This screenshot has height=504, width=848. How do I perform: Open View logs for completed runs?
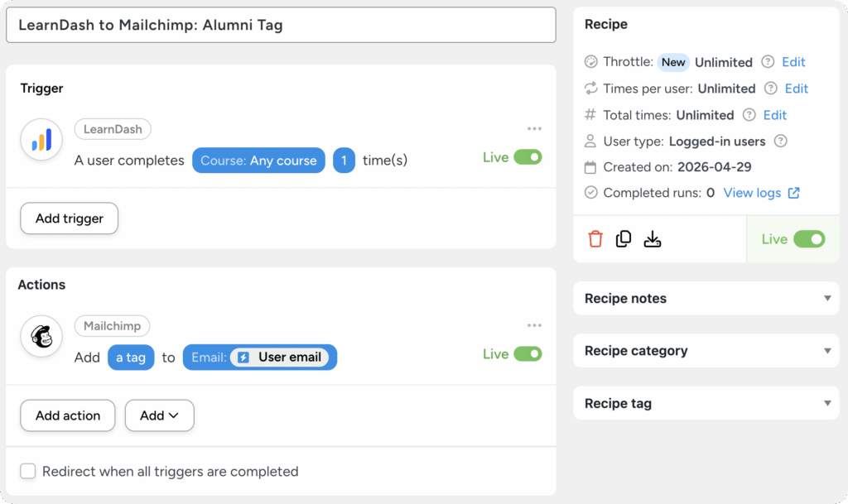(754, 192)
